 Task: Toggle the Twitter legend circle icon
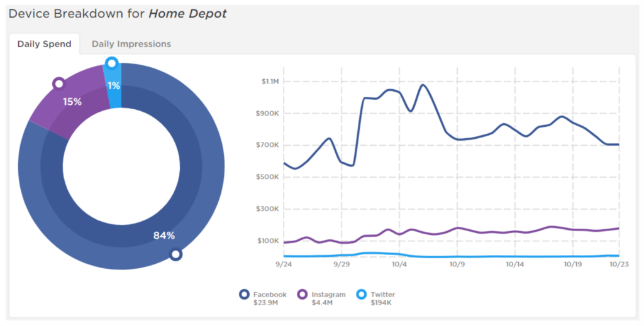coord(362,295)
